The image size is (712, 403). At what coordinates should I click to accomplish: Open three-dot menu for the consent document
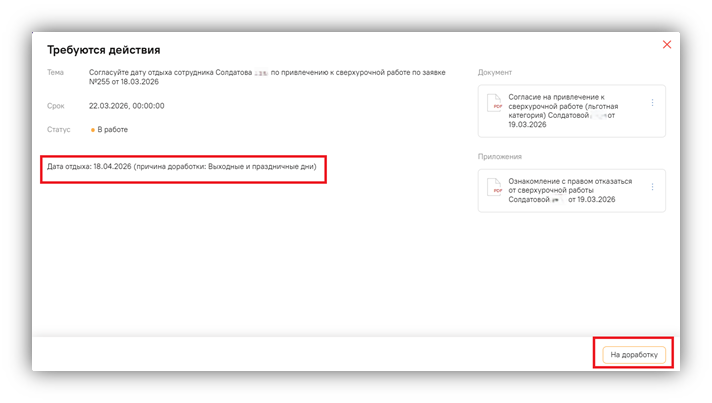[652, 102]
